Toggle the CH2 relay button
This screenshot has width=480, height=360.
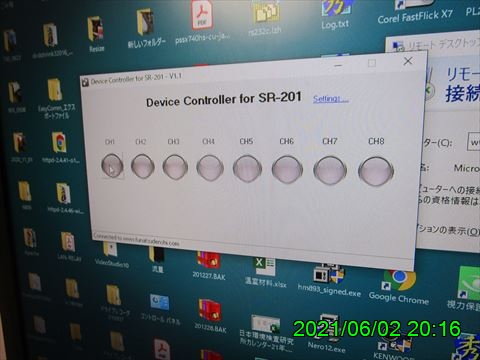click(x=143, y=166)
